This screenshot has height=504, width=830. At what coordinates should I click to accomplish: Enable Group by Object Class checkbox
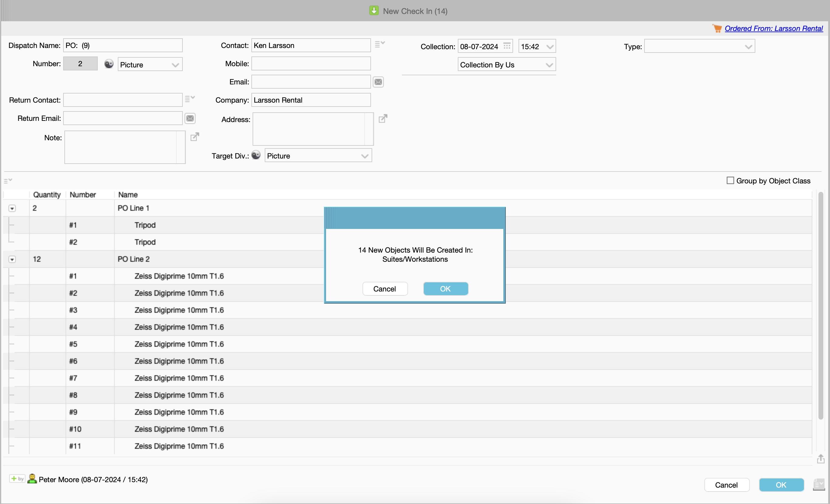click(x=730, y=181)
